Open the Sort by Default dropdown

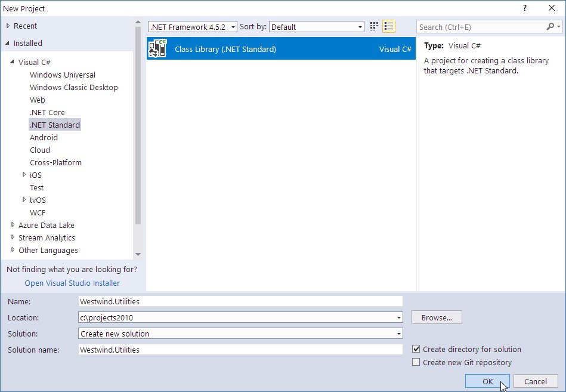click(359, 26)
